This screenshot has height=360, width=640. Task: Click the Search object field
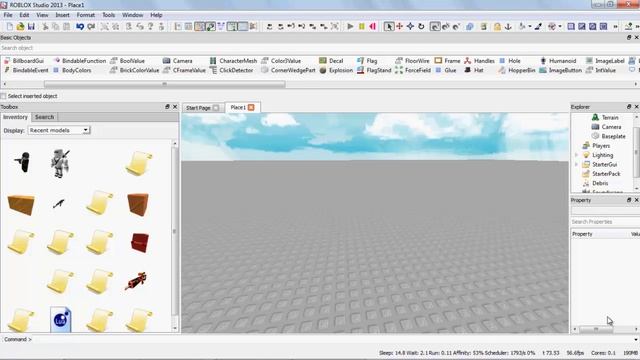(x=320, y=48)
